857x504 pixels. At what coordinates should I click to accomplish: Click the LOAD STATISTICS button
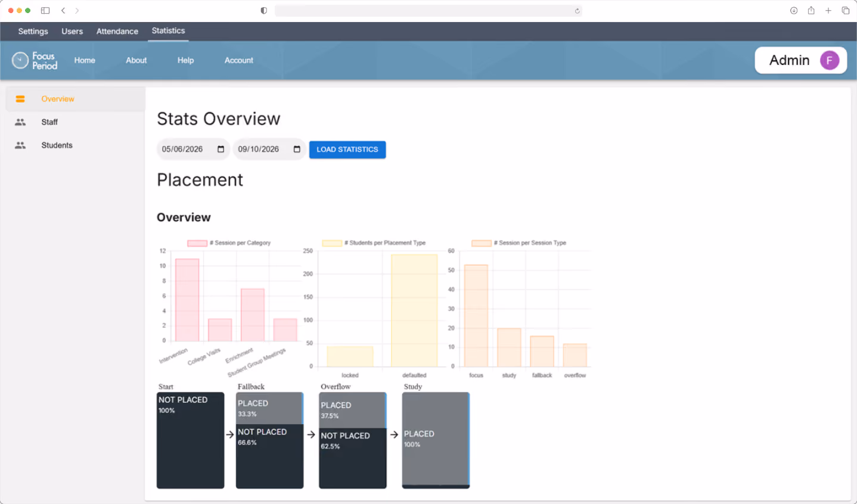(x=347, y=150)
